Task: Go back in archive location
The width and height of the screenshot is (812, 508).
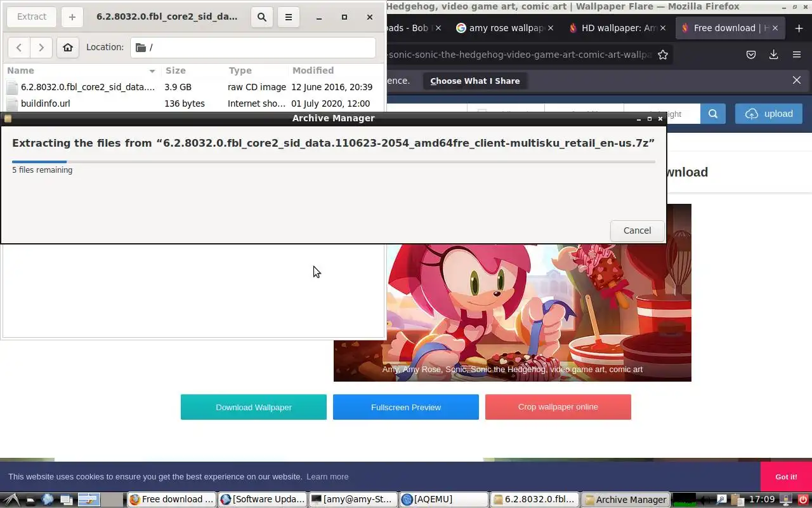Action: [19, 48]
